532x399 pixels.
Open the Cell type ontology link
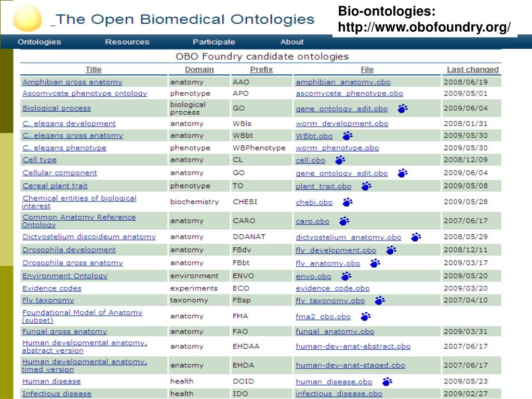(x=39, y=160)
